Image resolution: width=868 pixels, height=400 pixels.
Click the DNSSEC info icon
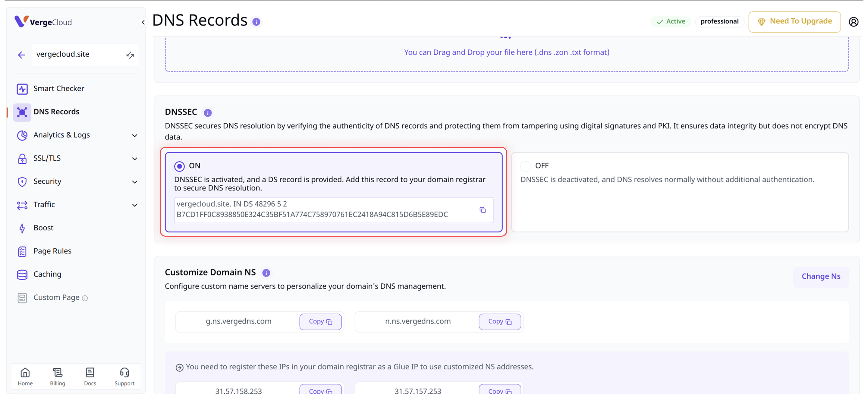(x=208, y=112)
